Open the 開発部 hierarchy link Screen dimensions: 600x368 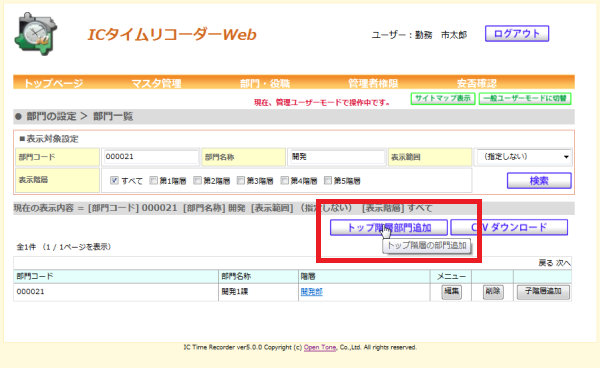311,292
